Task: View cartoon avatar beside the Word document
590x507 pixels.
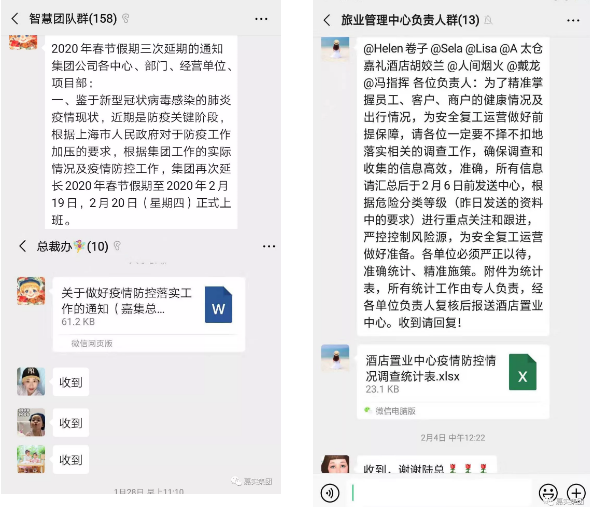Action: [x=31, y=291]
